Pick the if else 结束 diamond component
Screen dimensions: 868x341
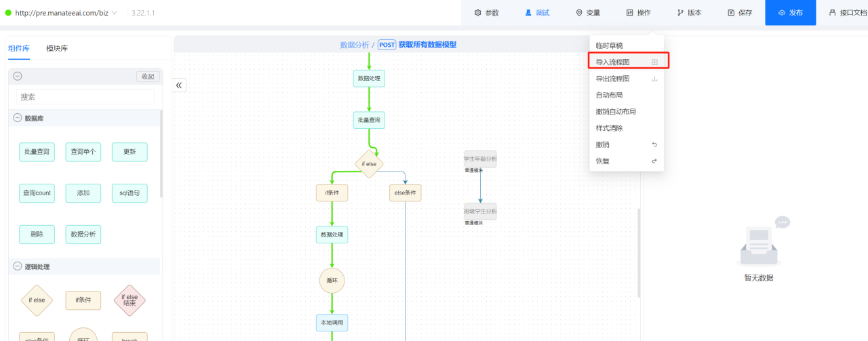[130, 300]
